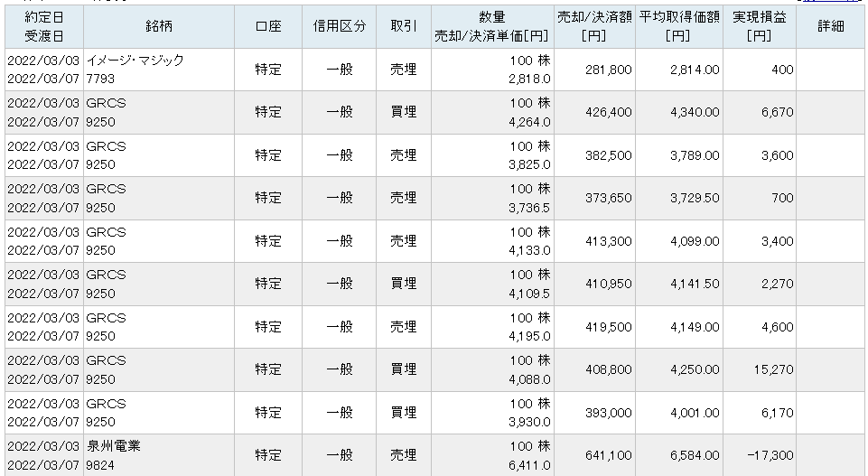Click the realized profit 3,600
Screen dimensions: 868x476
pos(777,155)
